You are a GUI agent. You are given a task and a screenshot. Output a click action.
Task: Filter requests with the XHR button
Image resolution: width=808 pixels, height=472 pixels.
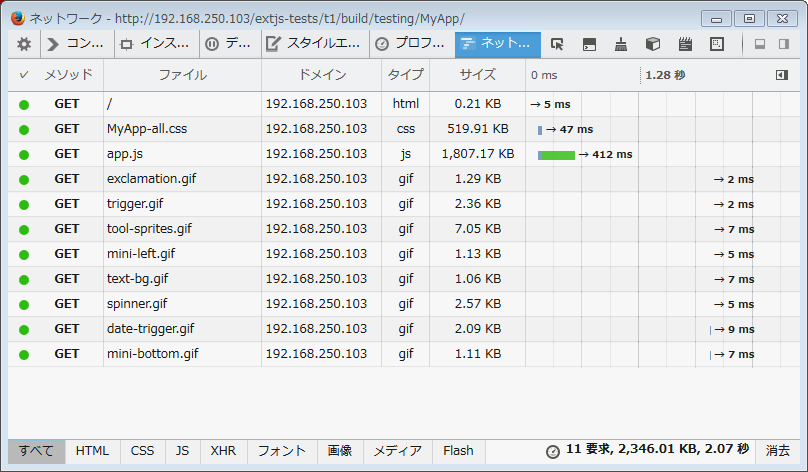[x=223, y=451]
